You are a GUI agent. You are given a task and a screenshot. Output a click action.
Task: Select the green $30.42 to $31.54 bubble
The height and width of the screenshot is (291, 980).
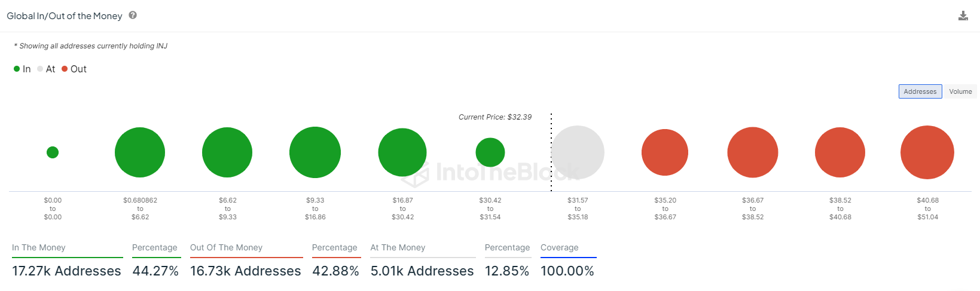[490, 152]
